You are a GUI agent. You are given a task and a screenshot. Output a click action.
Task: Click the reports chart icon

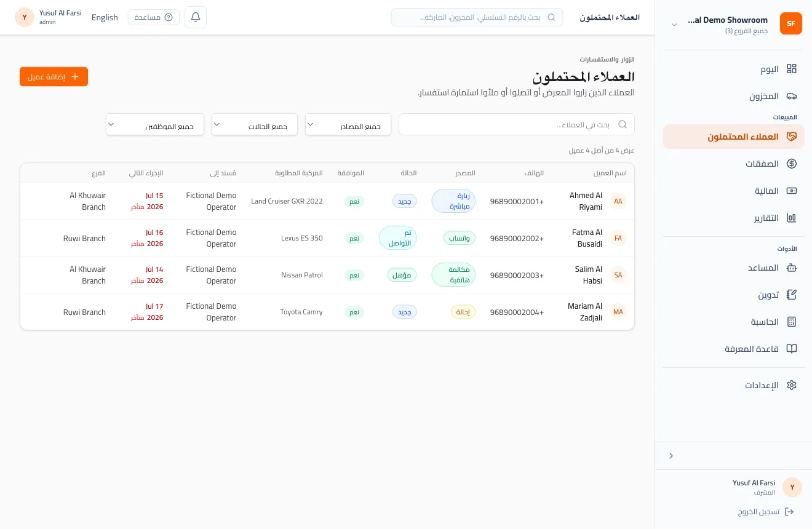click(x=792, y=218)
